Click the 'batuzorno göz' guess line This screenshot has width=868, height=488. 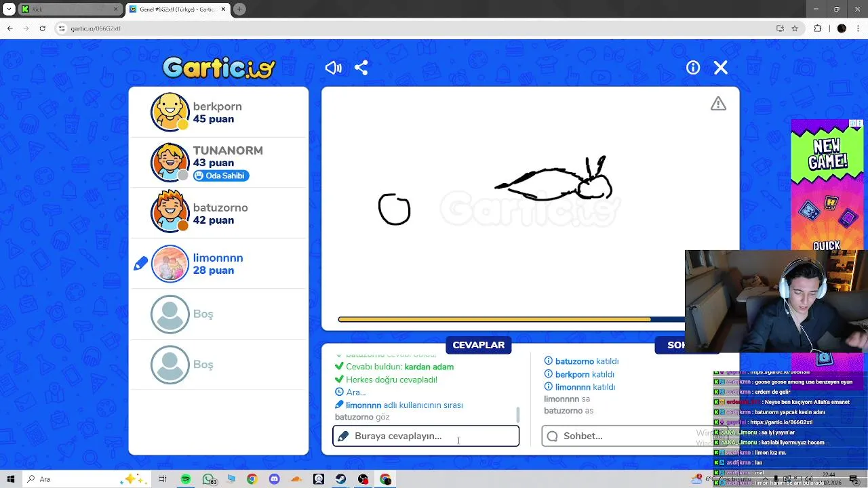(x=362, y=417)
